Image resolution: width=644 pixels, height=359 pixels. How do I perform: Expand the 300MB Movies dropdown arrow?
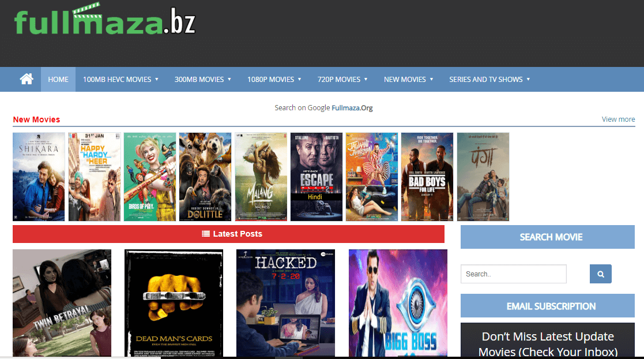pos(229,80)
